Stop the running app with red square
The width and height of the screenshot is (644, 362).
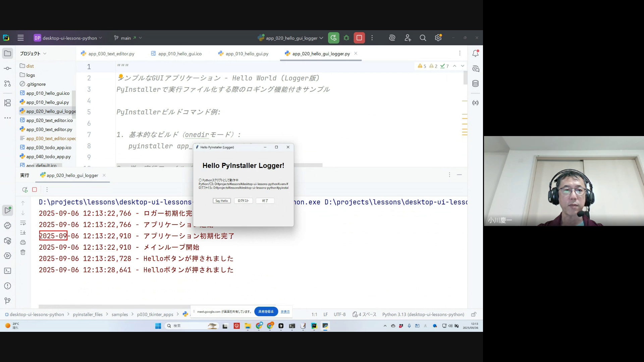pos(359,38)
